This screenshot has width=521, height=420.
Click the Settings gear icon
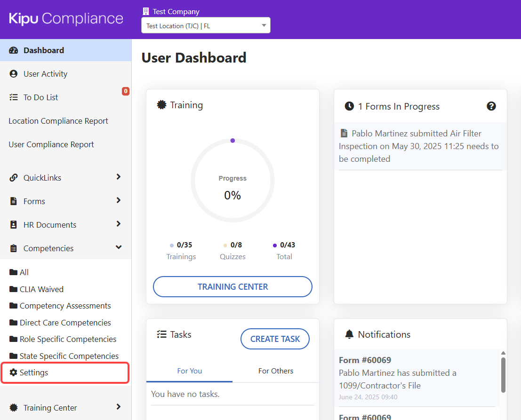pyautogui.click(x=14, y=372)
